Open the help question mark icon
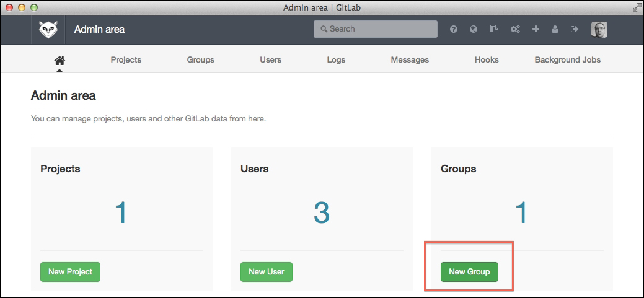Image resolution: width=644 pixels, height=298 pixels. pyautogui.click(x=454, y=29)
